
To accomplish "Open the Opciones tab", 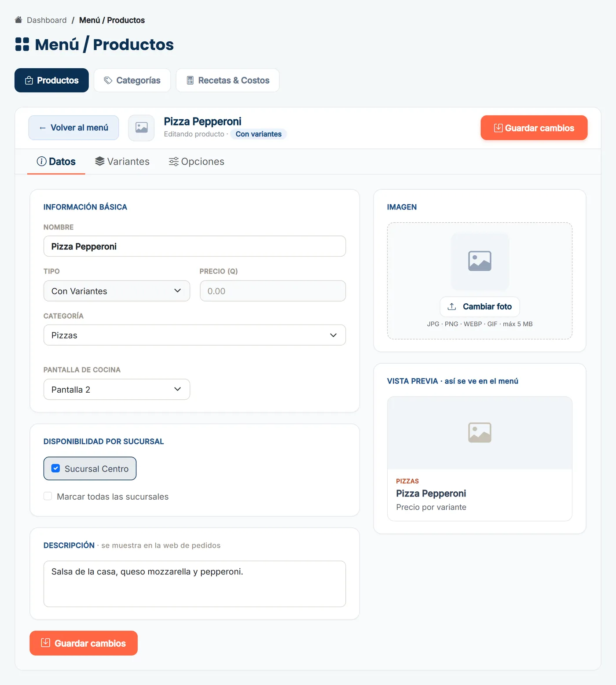I will point(197,162).
